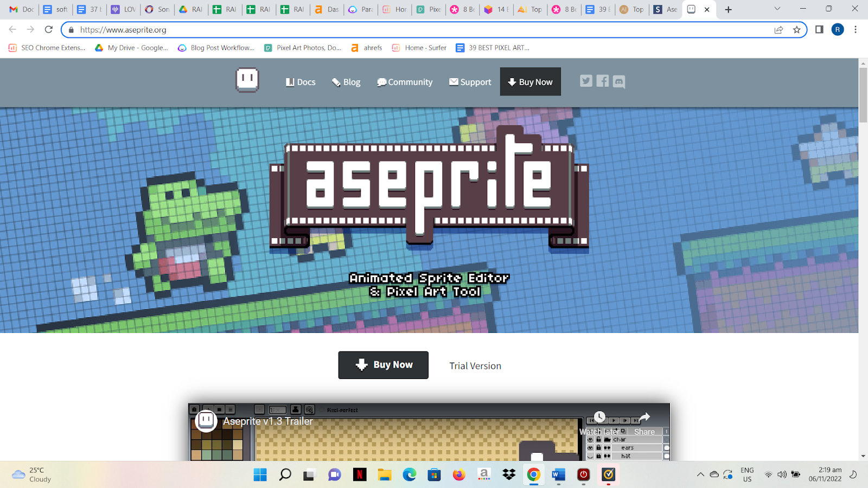Screen dimensions: 868x488
Task: Click the Share arrow icon on video
Action: pos(644,417)
